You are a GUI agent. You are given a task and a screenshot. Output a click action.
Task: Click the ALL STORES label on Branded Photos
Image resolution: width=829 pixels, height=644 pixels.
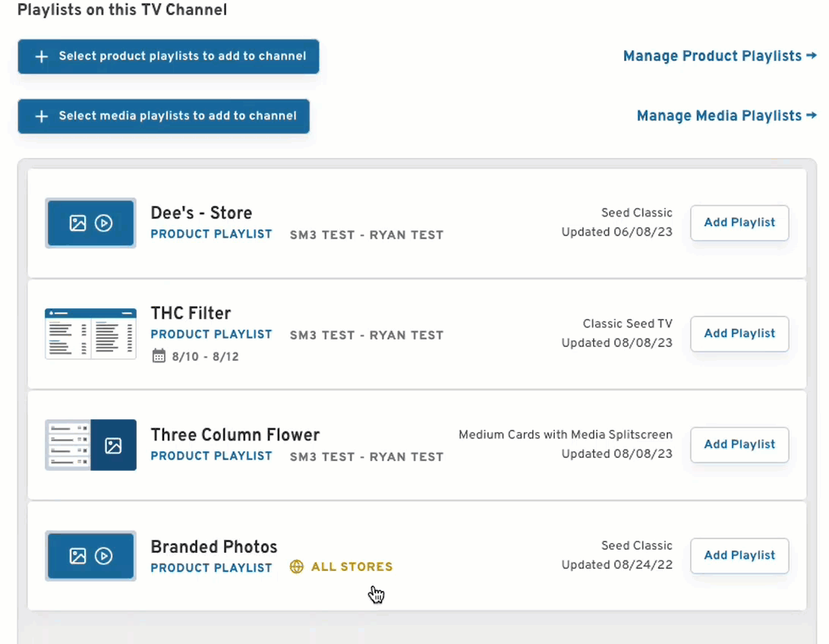pyautogui.click(x=351, y=567)
